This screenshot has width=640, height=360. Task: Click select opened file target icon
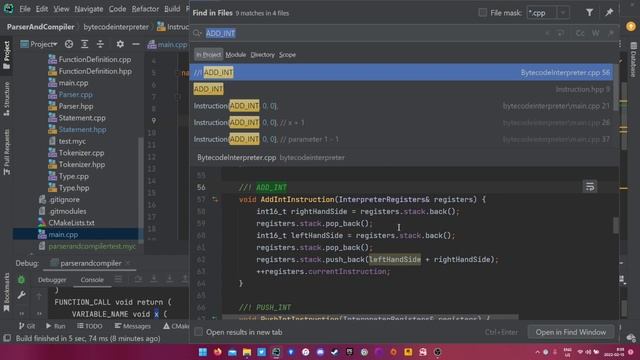click(x=69, y=44)
